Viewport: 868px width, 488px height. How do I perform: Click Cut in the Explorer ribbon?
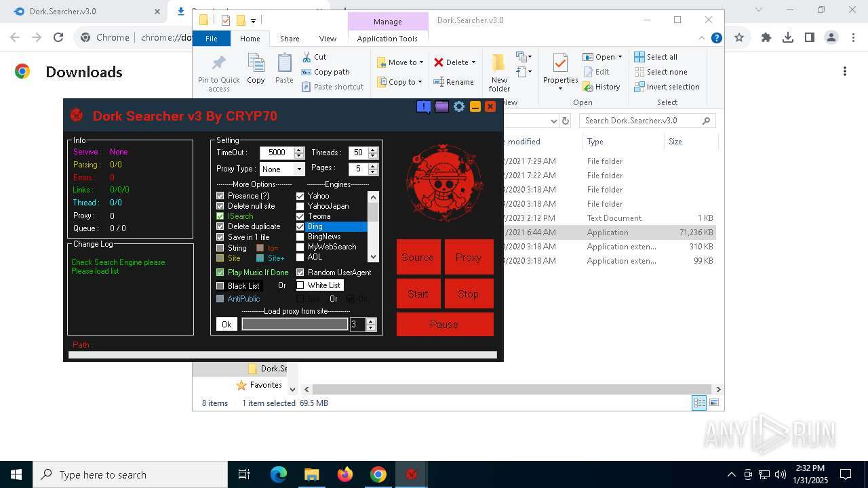click(x=314, y=57)
